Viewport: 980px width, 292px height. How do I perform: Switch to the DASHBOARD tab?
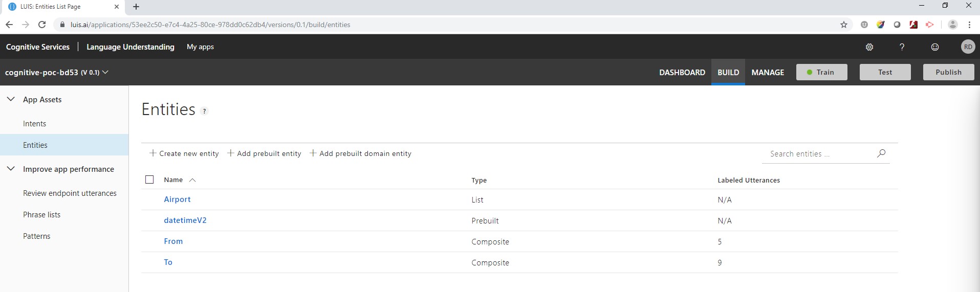click(682, 72)
